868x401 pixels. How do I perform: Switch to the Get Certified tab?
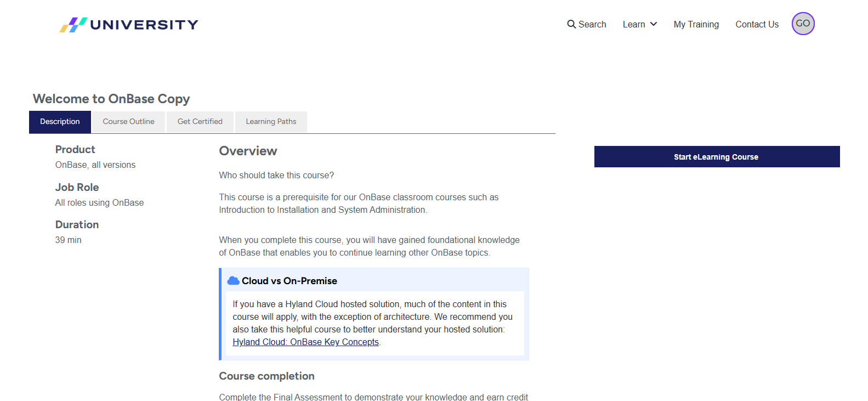[x=200, y=122]
